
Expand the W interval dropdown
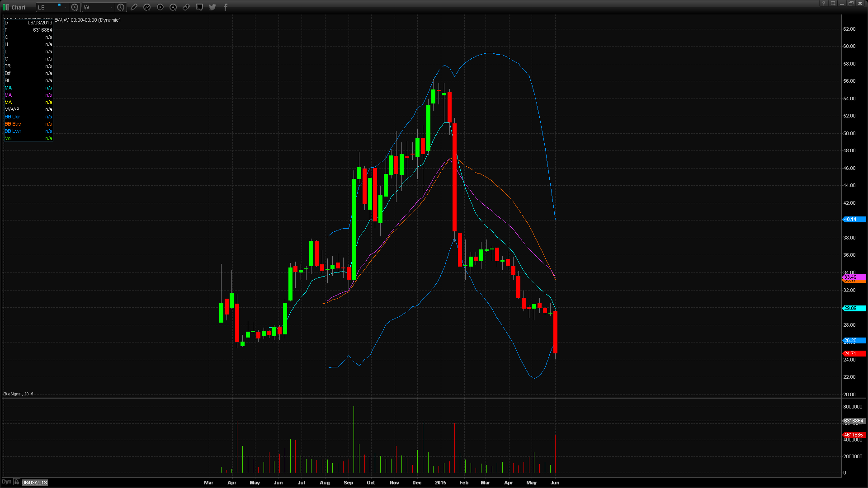pos(111,7)
